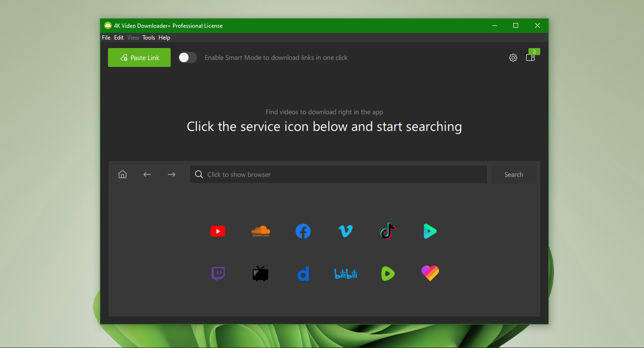Click the Paste Link button
This screenshot has height=348, width=644.
tap(139, 57)
